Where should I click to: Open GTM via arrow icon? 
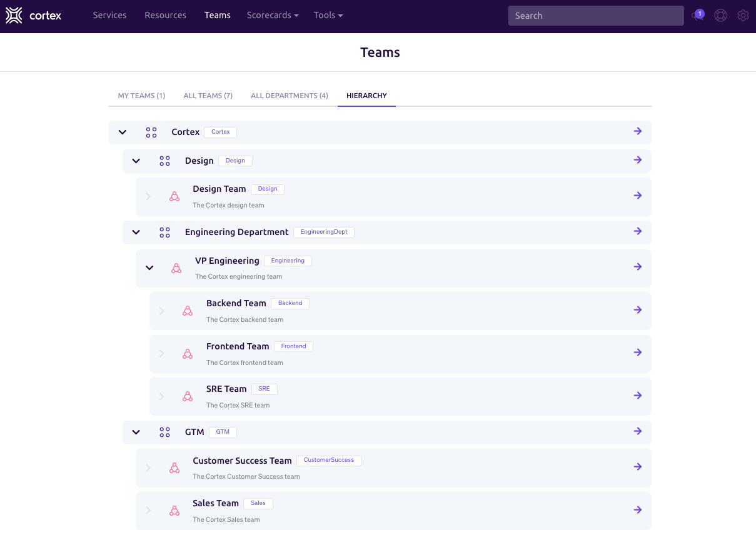[x=638, y=431]
